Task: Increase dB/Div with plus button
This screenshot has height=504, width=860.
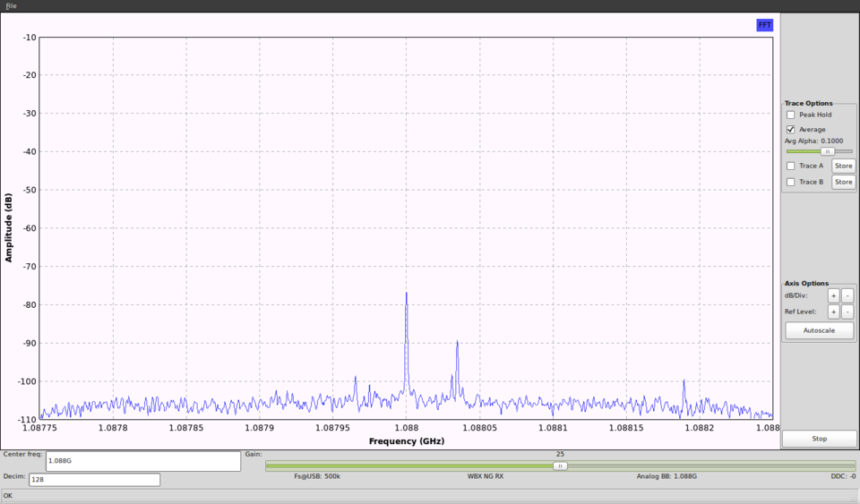Action: (x=833, y=295)
